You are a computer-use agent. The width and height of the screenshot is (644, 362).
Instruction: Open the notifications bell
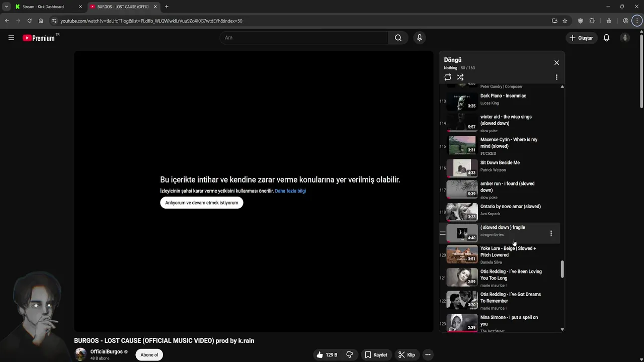606,38
